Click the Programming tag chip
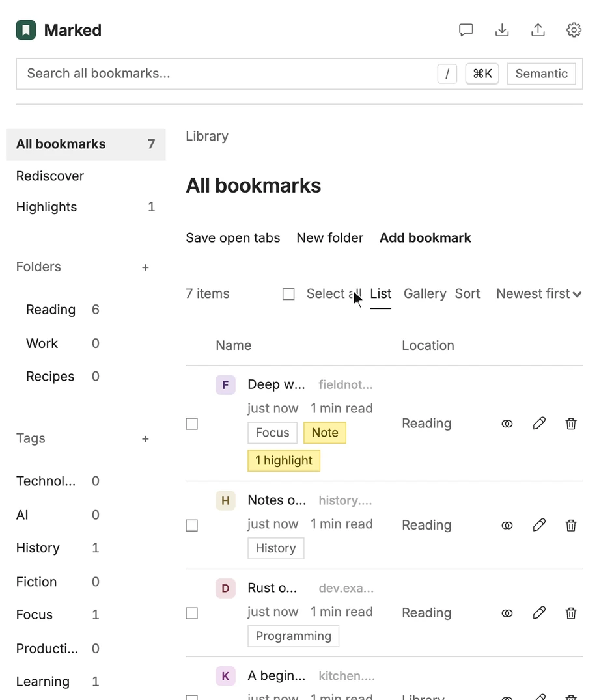Viewport: 599px width, 700px height. point(294,636)
